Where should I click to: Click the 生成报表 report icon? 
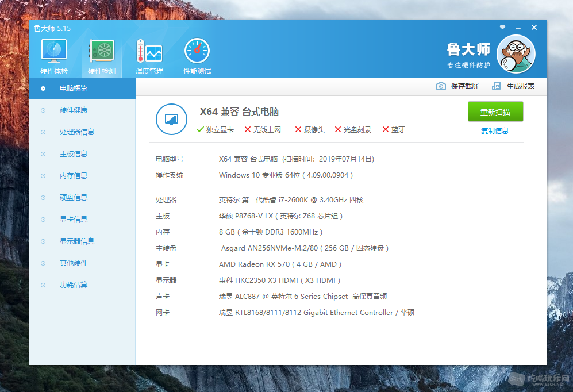click(x=496, y=86)
